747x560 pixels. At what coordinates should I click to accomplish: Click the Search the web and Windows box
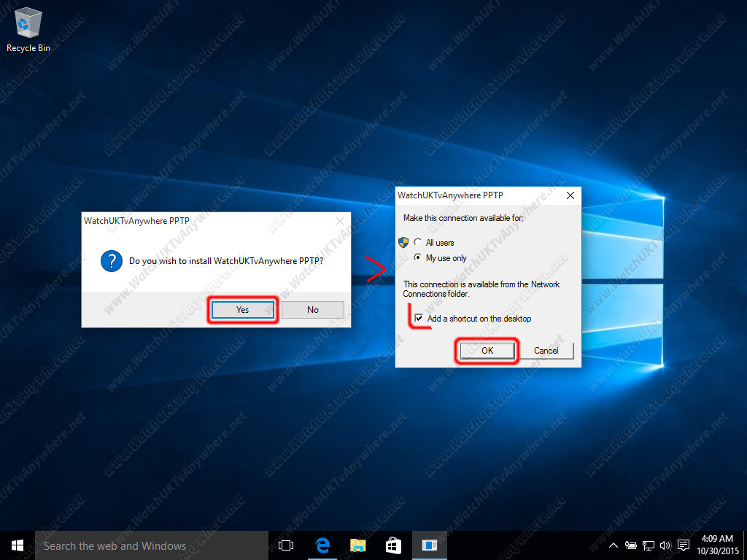click(152, 545)
